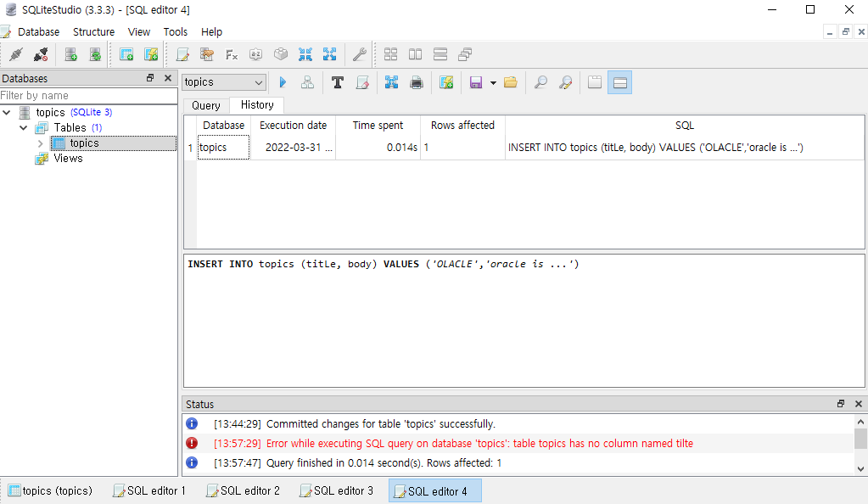
Task: Collapse the Tables tree node
Action: [23, 128]
